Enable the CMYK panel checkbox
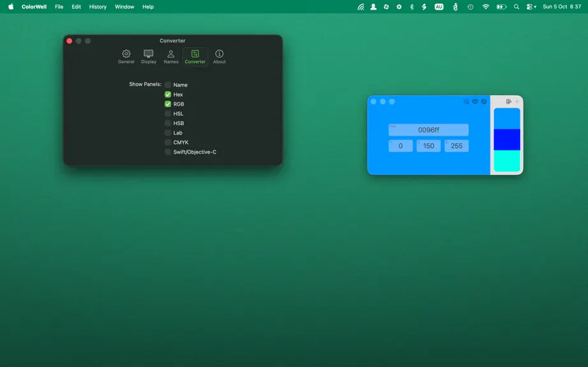The height and width of the screenshot is (367, 588). point(168,142)
